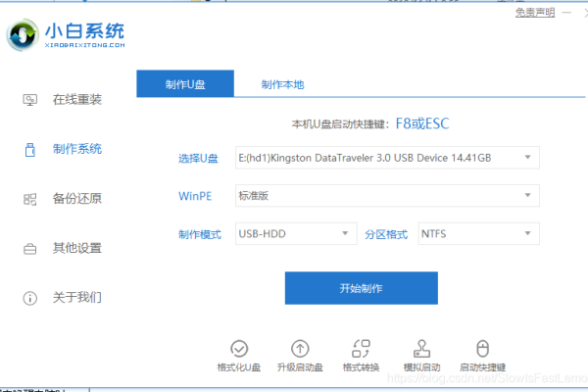This screenshot has height=392, width=588.
Task: Open the 制作模式 USB-HDD dropdown
Action: [296, 233]
